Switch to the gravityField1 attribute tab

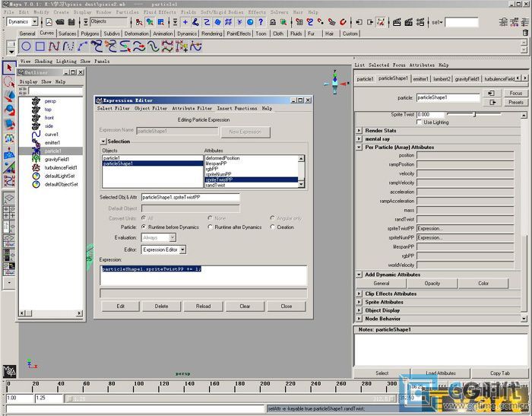coord(467,79)
